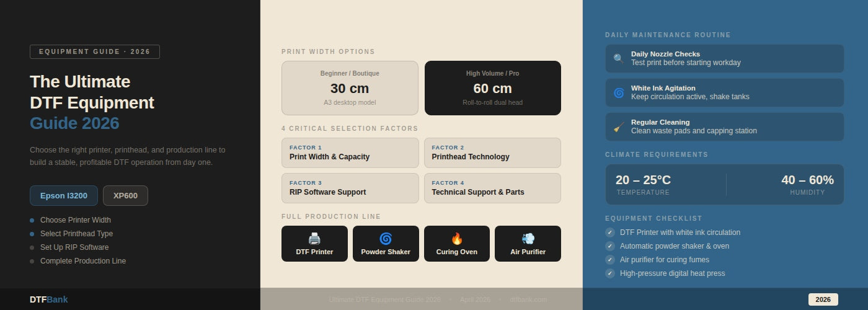Click 'Test print before starting workday' text
The width and height of the screenshot is (868, 310).
(x=686, y=63)
